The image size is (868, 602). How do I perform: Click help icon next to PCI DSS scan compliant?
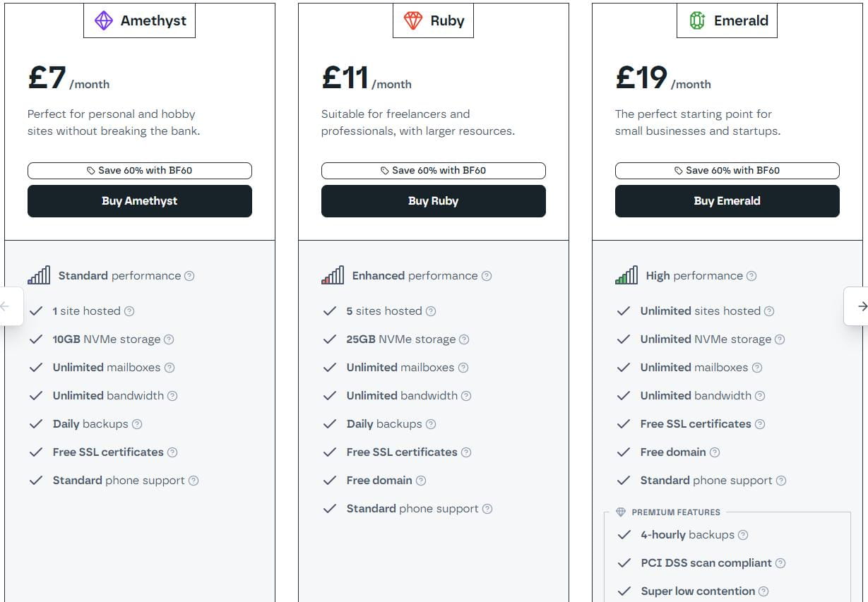click(x=780, y=563)
